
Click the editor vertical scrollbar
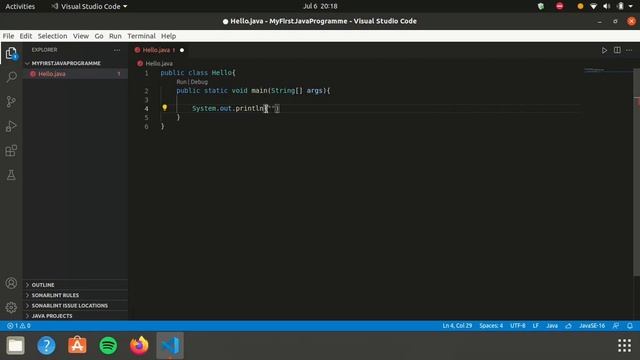(x=637, y=171)
